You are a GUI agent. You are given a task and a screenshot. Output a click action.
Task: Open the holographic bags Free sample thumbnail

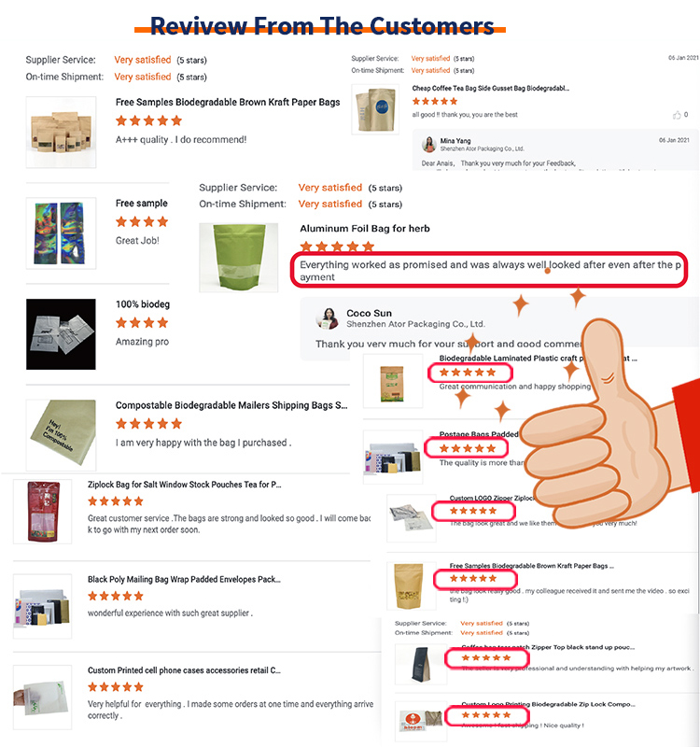61,233
